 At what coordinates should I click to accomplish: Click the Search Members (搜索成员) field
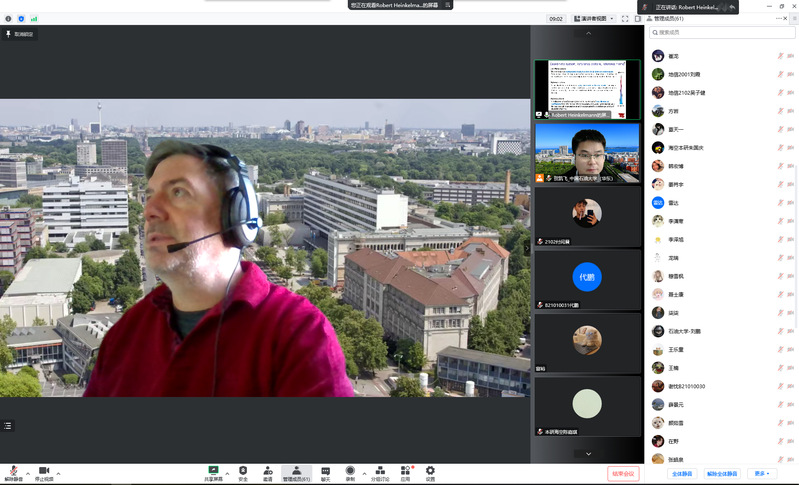tap(721, 33)
